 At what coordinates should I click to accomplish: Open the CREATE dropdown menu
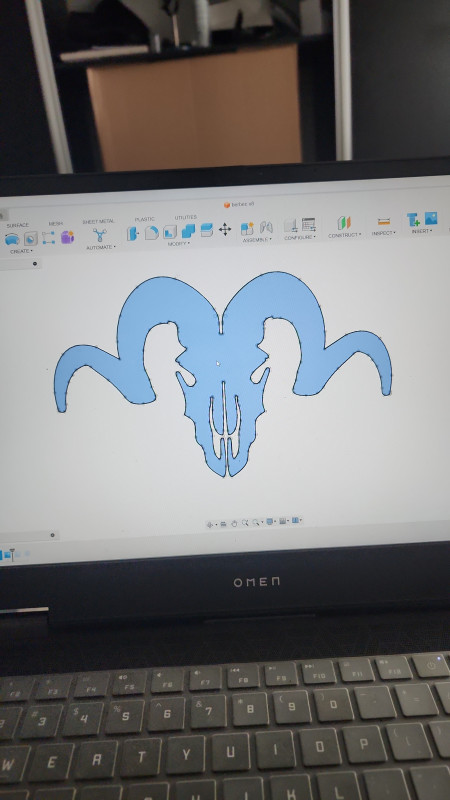[21, 251]
